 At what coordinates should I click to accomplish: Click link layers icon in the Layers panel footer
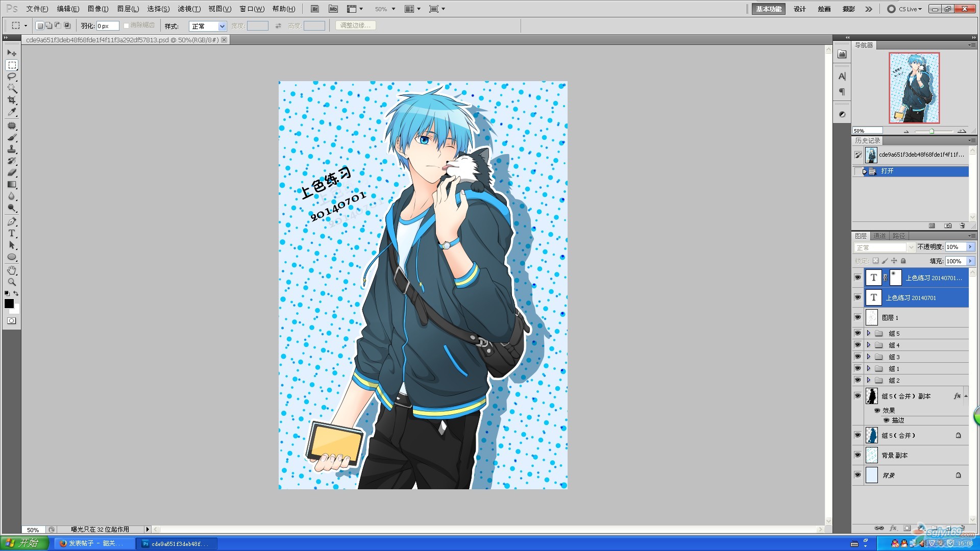click(x=879, y=528)
